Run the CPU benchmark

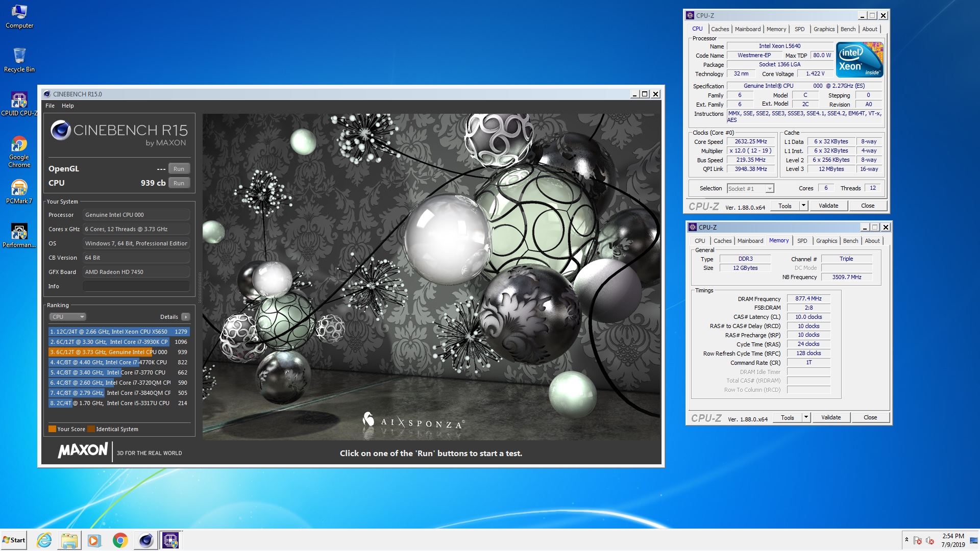179,183
